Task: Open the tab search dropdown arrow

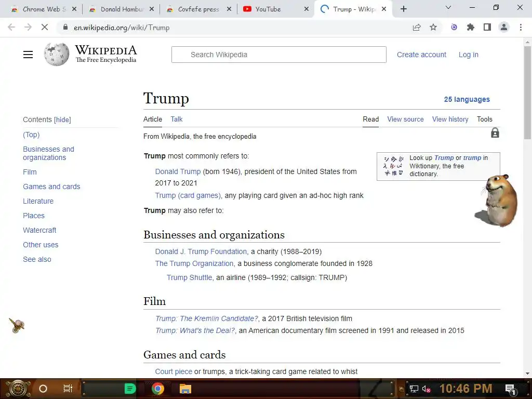Action: (448, 7)
